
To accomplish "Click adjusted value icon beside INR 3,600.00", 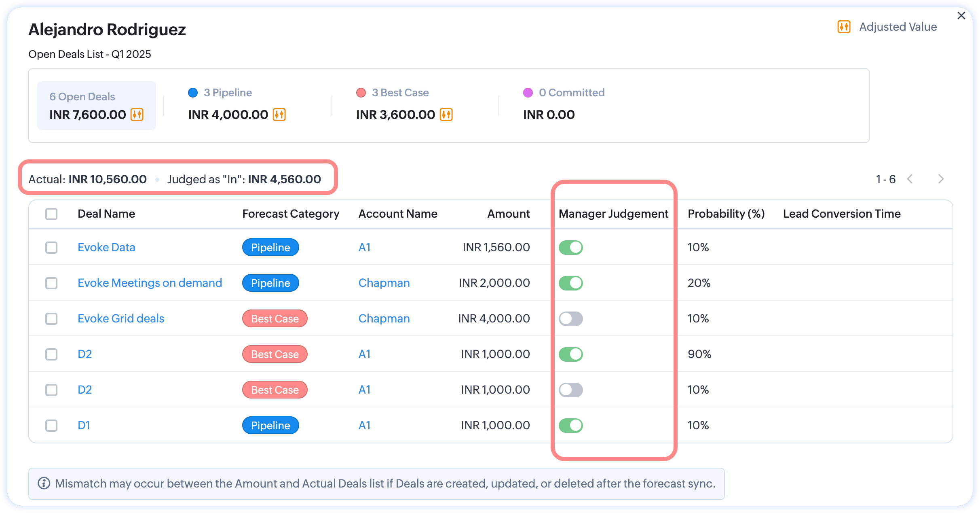I will 446,114.
